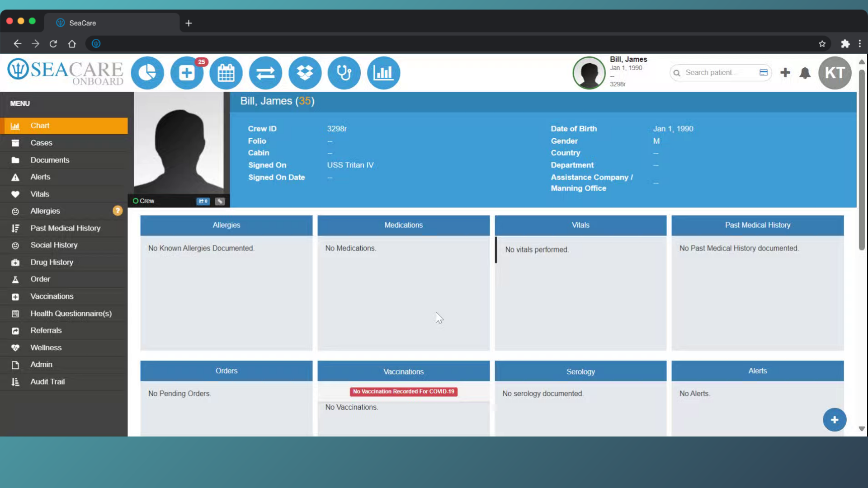Screen dimensions: 868x488
Task: Open a new browser tab
Action: (x=189, y=23)
